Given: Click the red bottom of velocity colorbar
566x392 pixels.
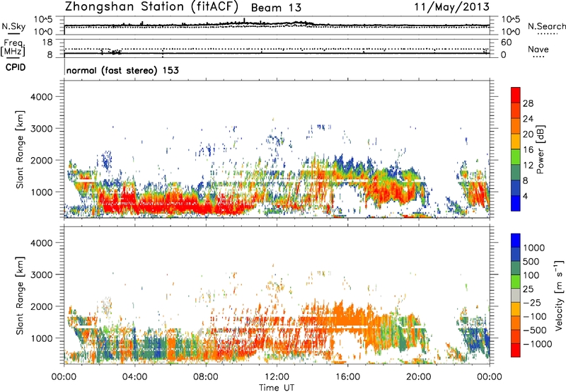Looking at the screenshot, I should coord(516,350).
